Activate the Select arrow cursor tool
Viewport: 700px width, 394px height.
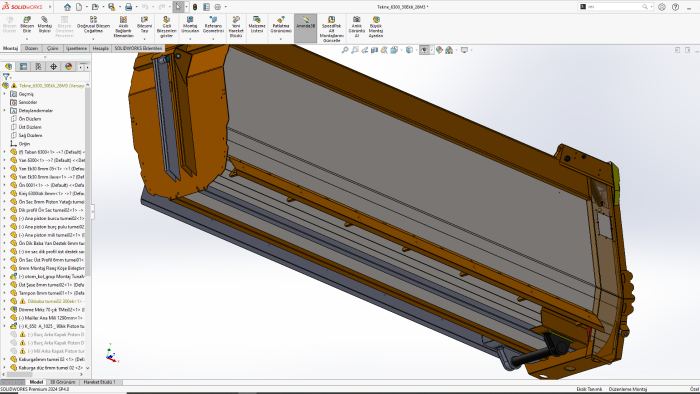point(178,7)
